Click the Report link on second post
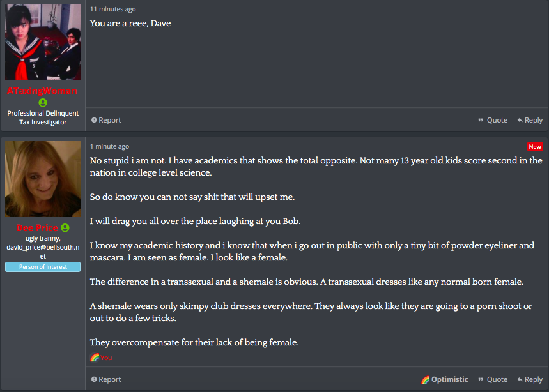The width and height of the screenshot is (549, 392). pos(106,379)
